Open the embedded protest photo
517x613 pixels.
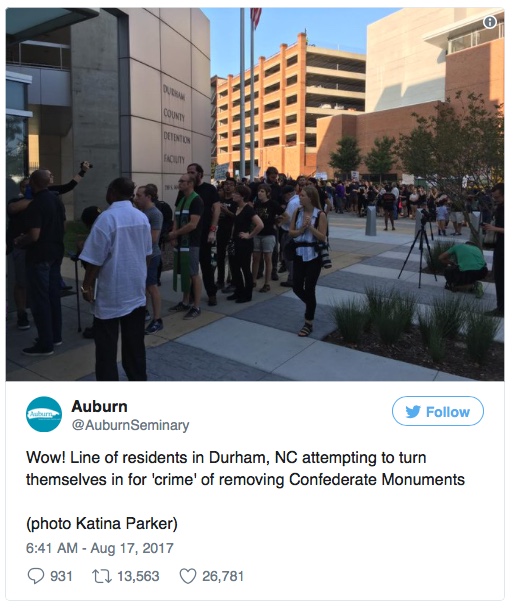click(255, 194)
